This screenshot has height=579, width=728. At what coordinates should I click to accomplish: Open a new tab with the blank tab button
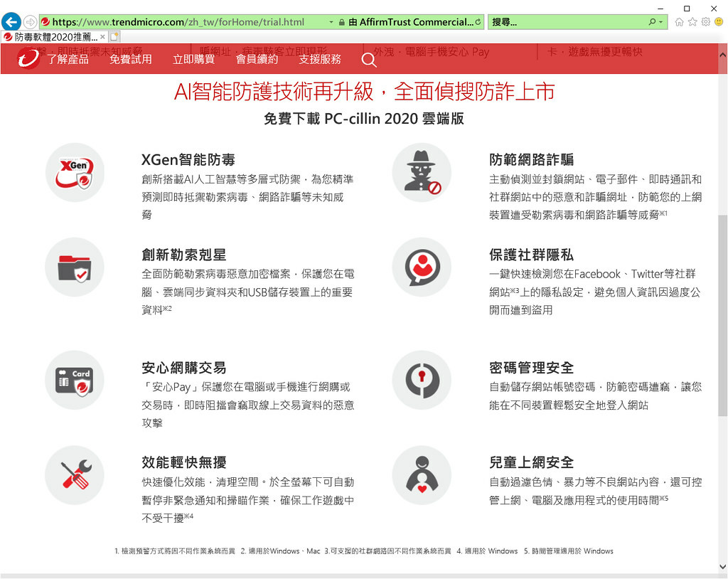click(x=114, y=36)
